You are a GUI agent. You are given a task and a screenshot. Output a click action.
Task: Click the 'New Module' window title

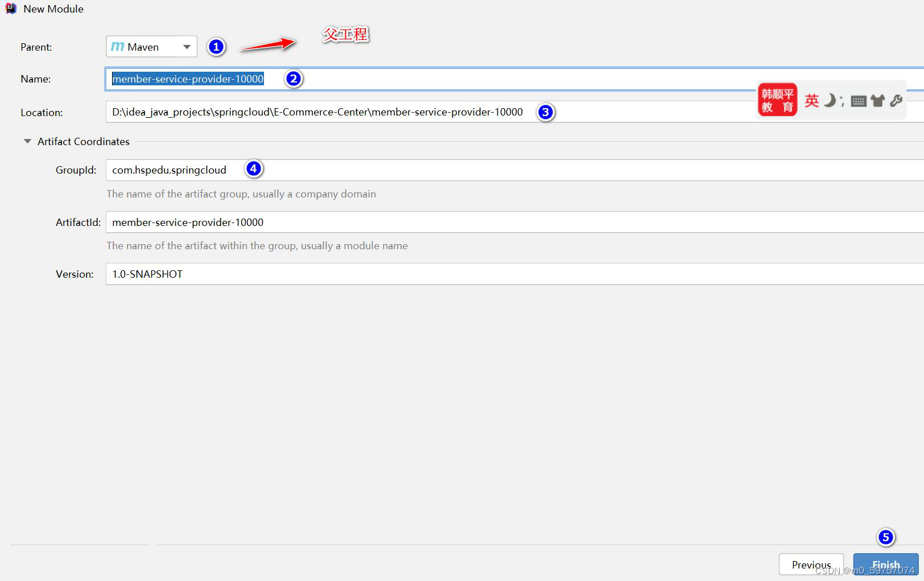pyautogui.click(x=53, y=9)
